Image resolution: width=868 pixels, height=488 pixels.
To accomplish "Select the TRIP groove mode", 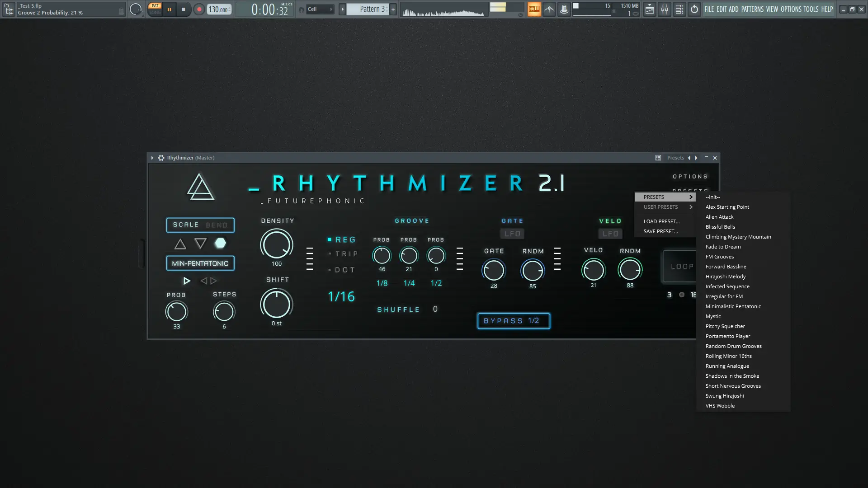I will pyautogui.click(x=346, y=254).
